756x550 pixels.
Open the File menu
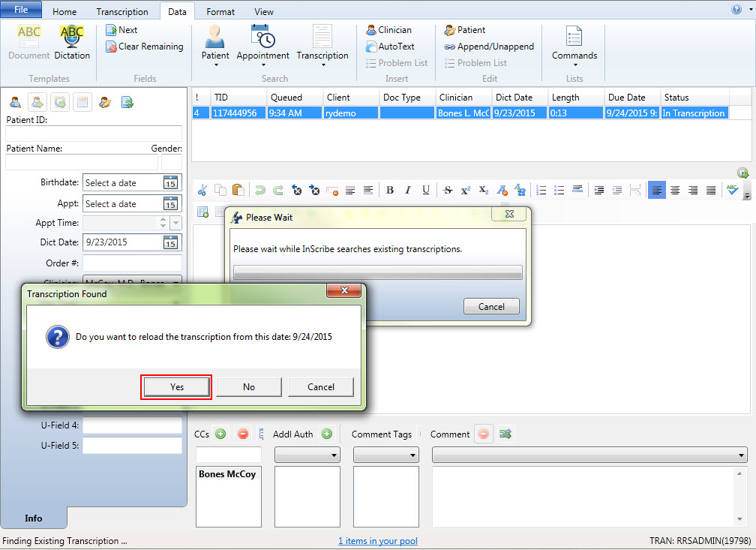(x=21, y=11)
